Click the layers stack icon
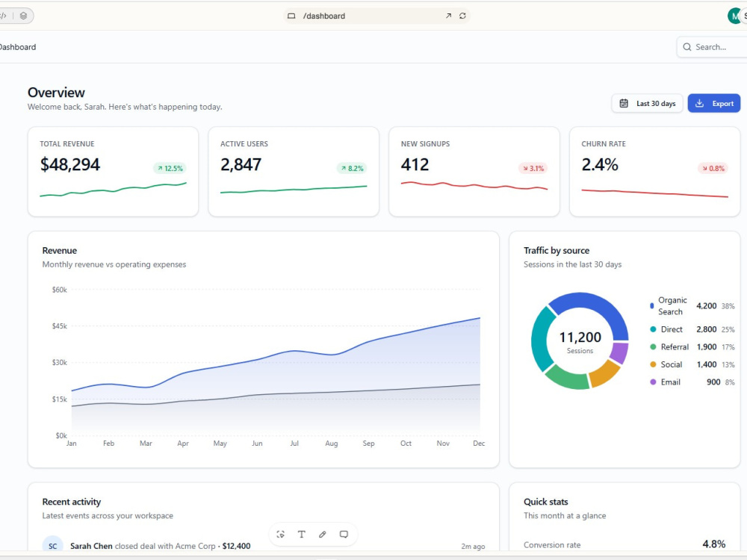 click(x=23, y=16)
